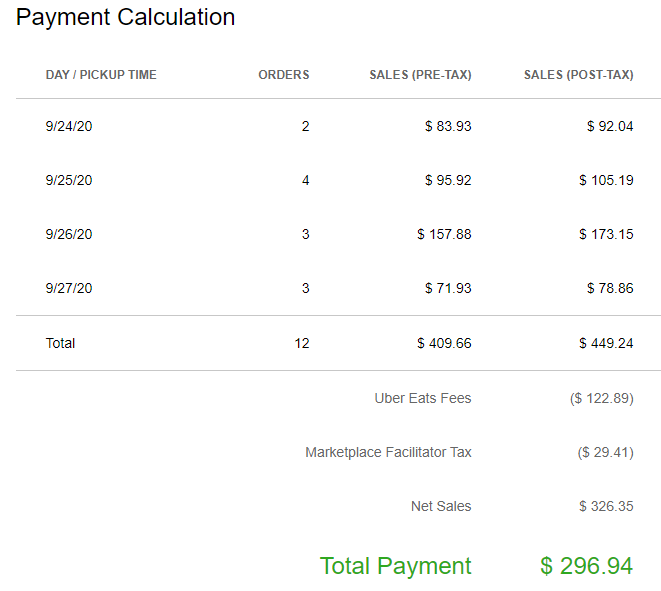
Task: Click the total post-tax value $ 449.24
Action: 606,343
